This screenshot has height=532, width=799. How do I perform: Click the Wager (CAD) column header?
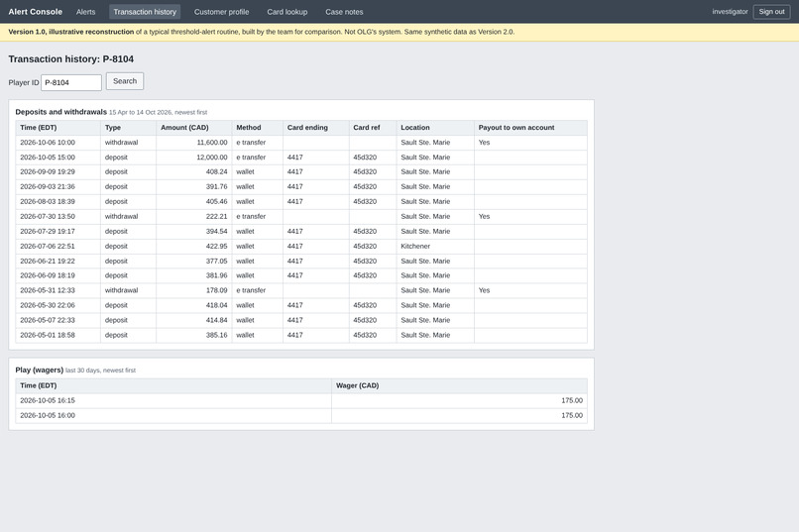(459, 386)
